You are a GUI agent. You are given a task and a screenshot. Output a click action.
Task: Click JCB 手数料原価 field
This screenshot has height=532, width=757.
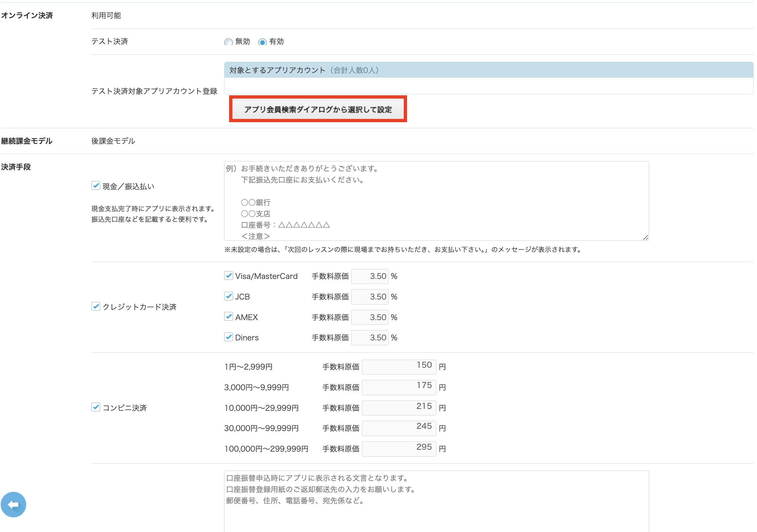[x=370, y=297]
